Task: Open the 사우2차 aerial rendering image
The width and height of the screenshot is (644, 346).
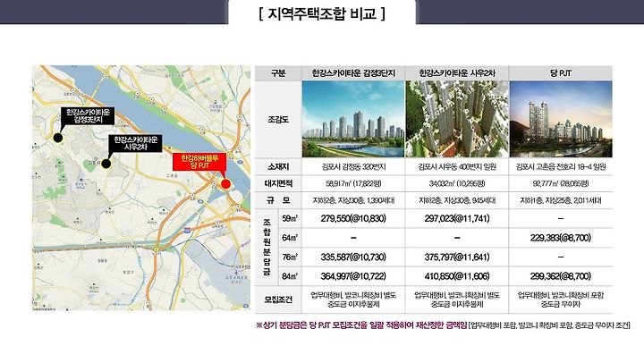Action: point(457,119)
